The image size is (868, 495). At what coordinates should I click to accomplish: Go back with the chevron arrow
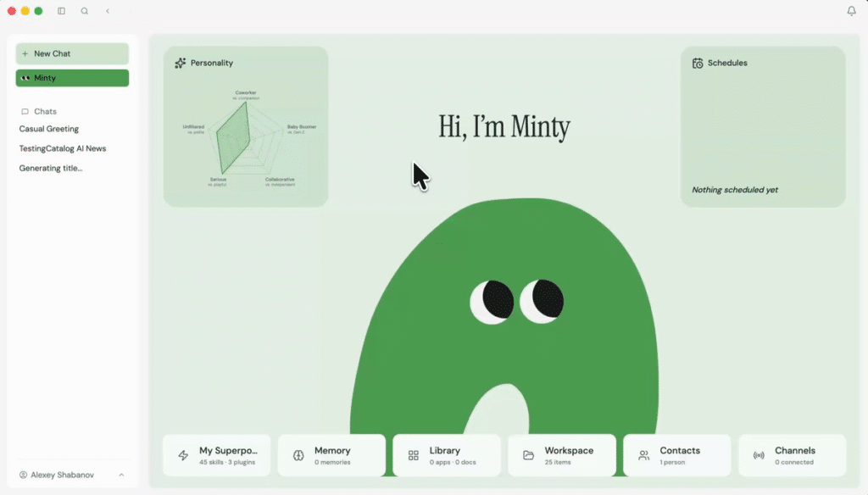(x=108, y=11)
